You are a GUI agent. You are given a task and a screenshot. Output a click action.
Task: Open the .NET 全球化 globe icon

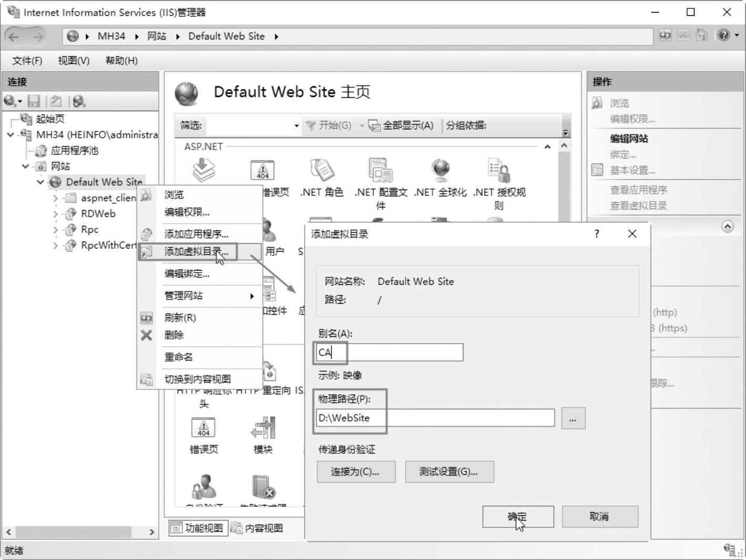pyautogui.click(x=440, y=171)
